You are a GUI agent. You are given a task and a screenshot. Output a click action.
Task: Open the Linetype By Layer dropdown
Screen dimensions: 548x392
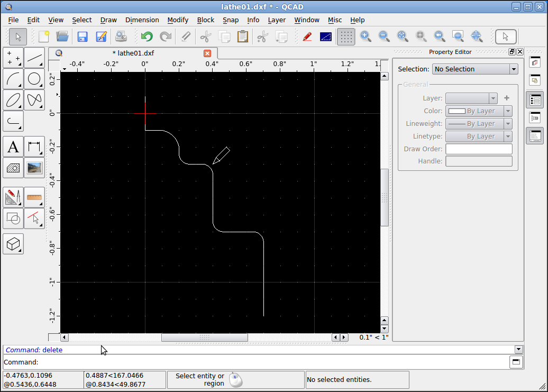(x=479, y=136)
